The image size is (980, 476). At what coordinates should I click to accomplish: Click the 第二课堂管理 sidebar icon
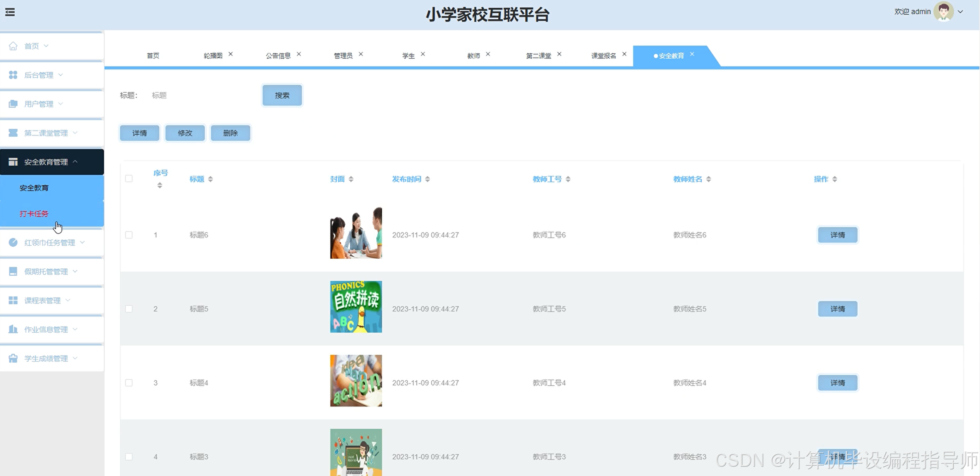pos(13,133)
